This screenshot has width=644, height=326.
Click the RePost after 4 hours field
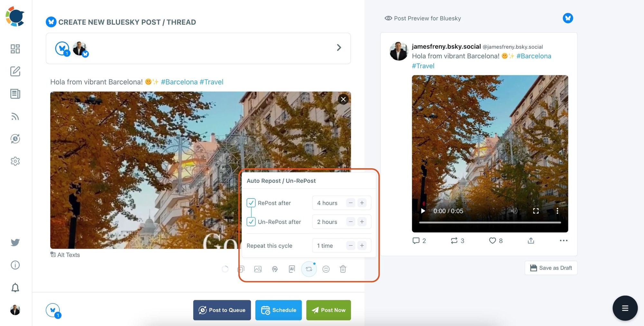[342, 203]
